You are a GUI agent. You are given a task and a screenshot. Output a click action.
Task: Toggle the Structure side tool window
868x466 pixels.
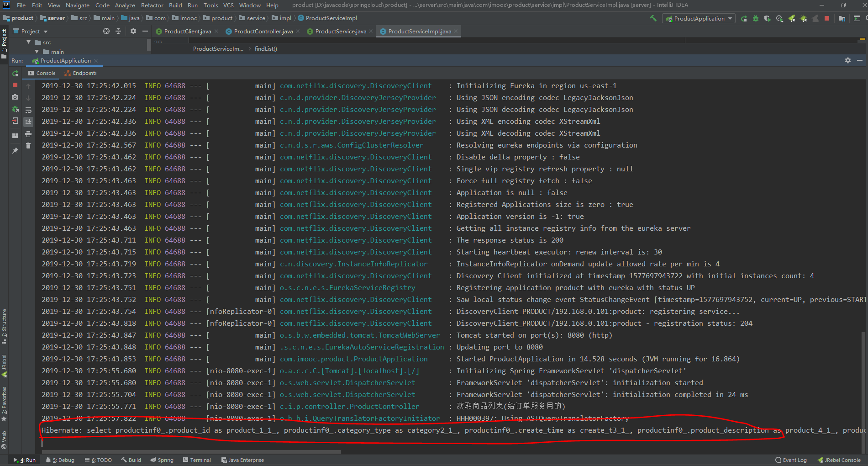pos(4,327)
